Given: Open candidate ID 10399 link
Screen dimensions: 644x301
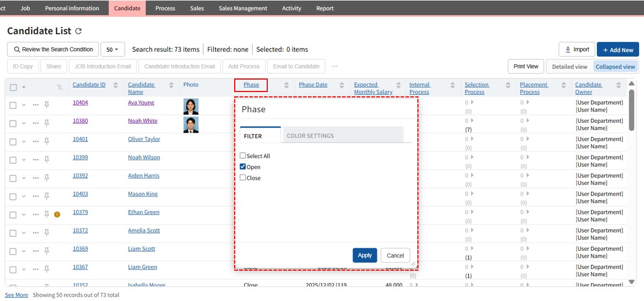Looking at the screenshot, I should click(x=80, y=158).
